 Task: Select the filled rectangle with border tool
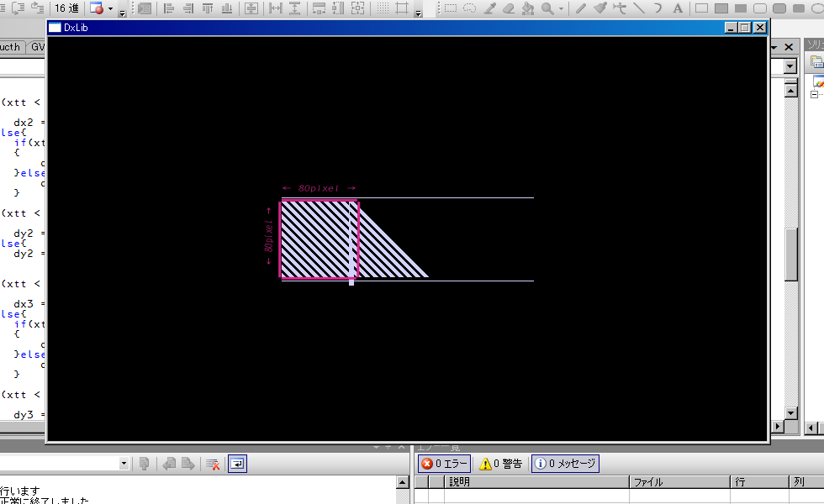[721, 8]
